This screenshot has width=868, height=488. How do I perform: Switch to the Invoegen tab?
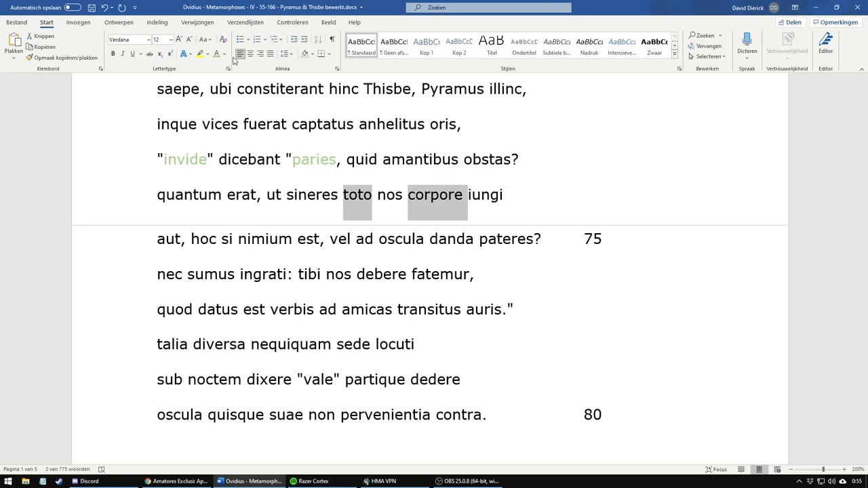(x=78, y=22)
